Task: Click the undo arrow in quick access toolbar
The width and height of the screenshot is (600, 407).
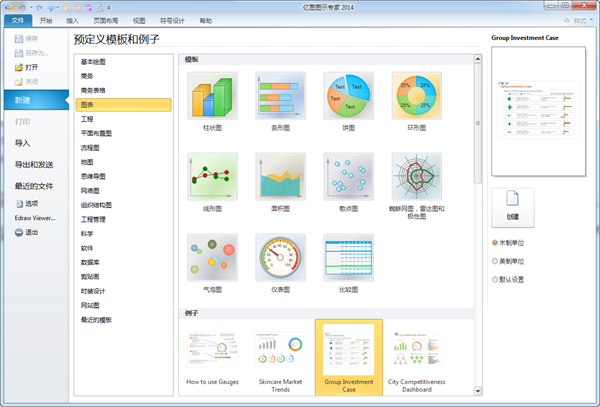Action: [x=22, y=8]
